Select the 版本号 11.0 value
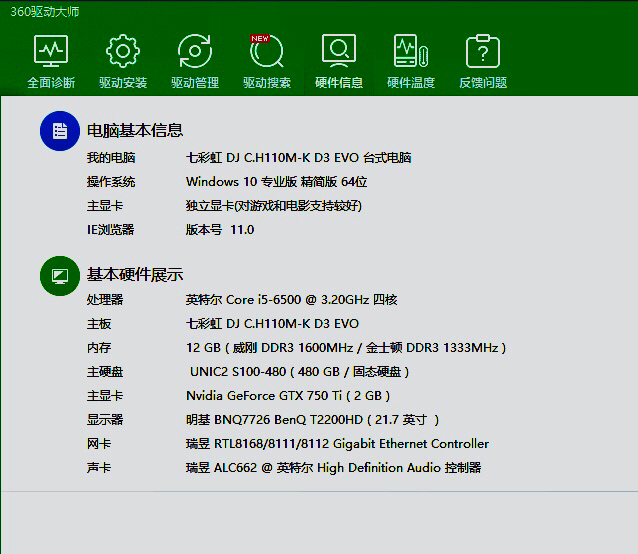638x554 pixels. tap(220, 230)
